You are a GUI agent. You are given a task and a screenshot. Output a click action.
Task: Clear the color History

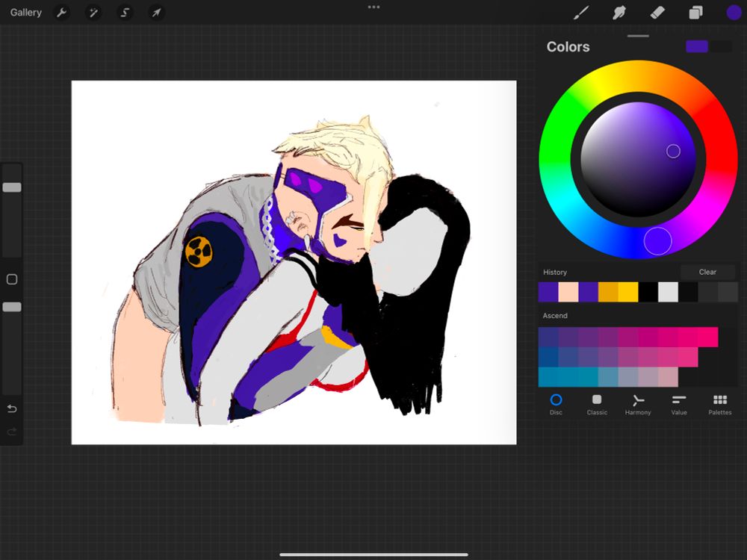pos(707,272)
